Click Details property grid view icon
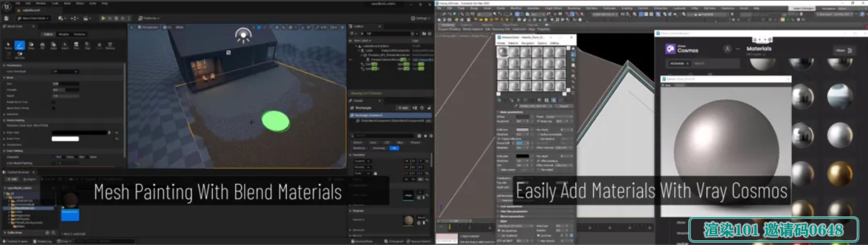Viewport: 868px width, 245px height. (x=419, y=136)
